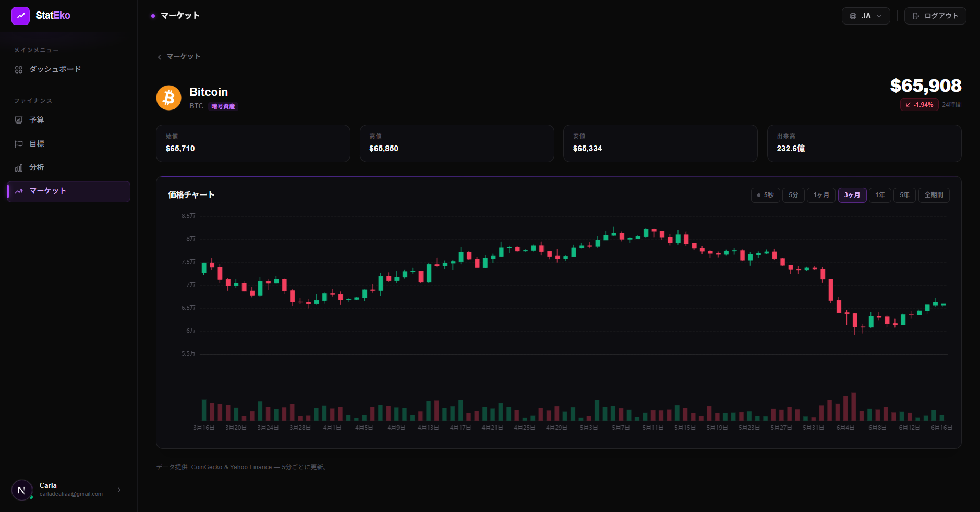The image size is (980, 512).
Task: Click the globe language icon
Action: pos(853,16)
